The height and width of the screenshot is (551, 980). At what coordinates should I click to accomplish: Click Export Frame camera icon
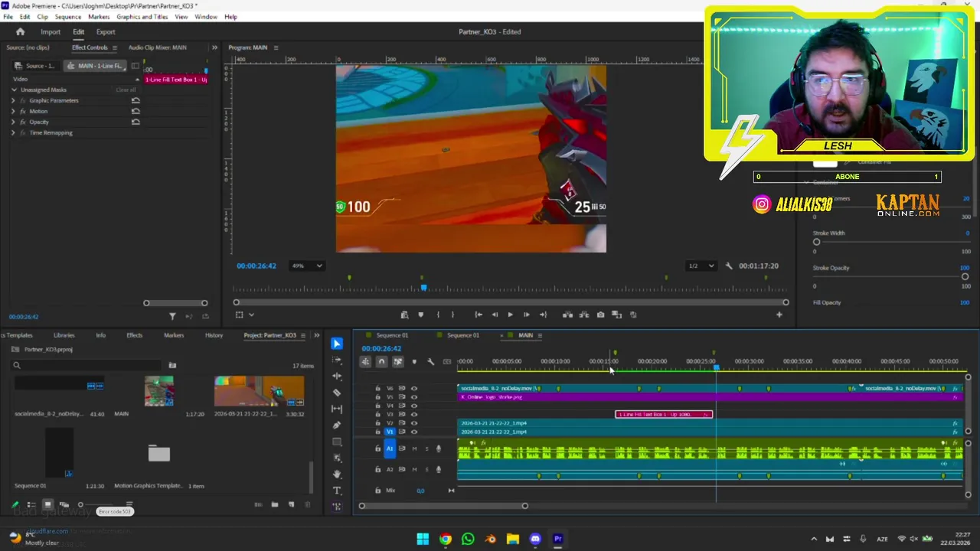pos(600,315)
